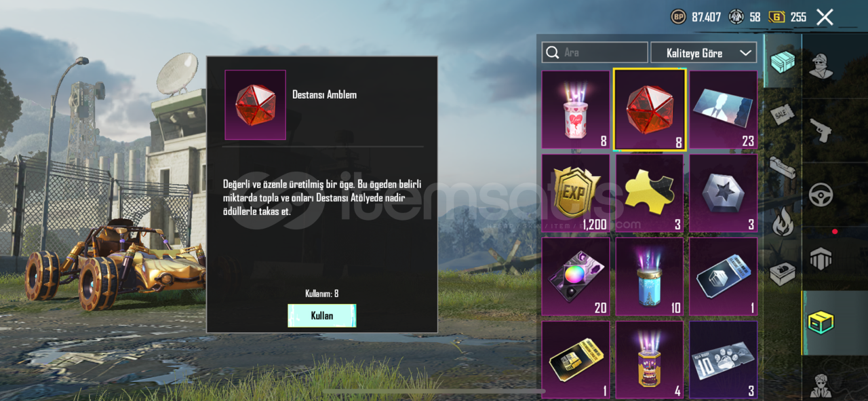Click the Ara search field

pyautogui.click(x=595, y=53)
